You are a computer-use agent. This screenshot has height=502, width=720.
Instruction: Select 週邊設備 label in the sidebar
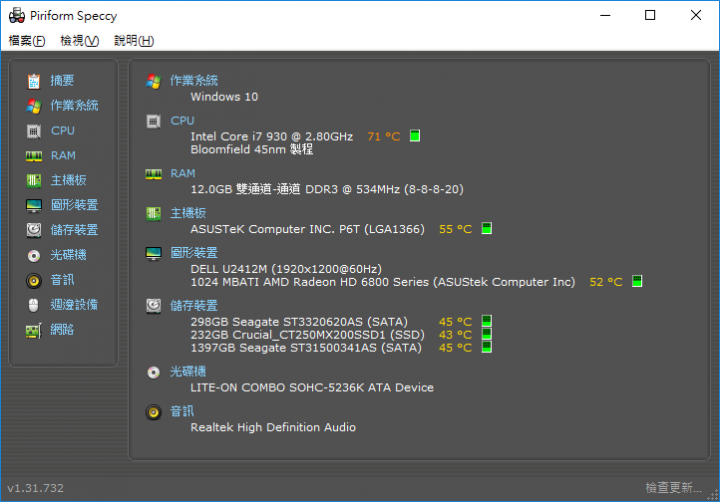tap(74, 305)
